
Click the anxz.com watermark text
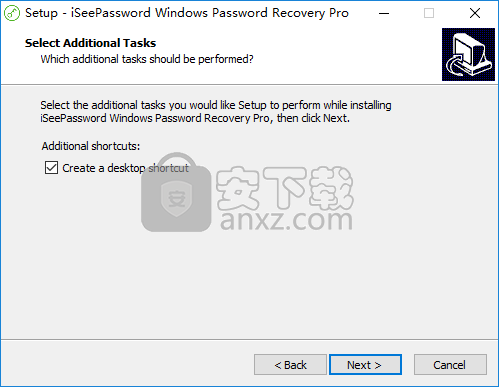tap(286, 220)
